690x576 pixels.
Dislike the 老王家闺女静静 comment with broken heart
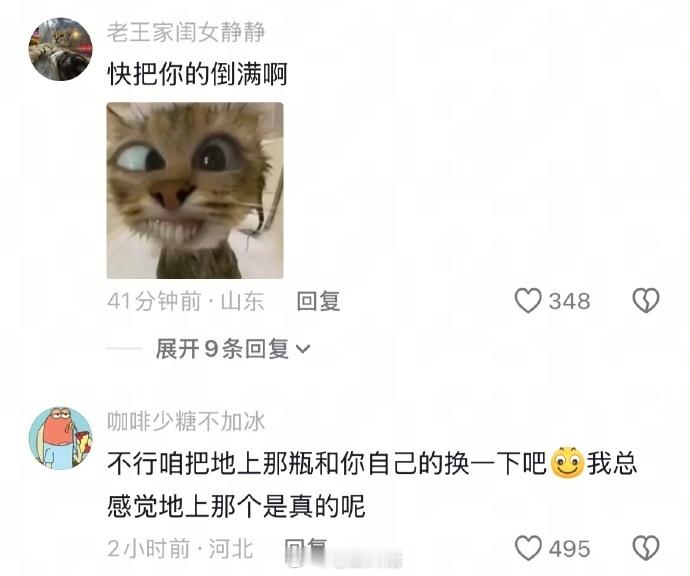(646, 301)
